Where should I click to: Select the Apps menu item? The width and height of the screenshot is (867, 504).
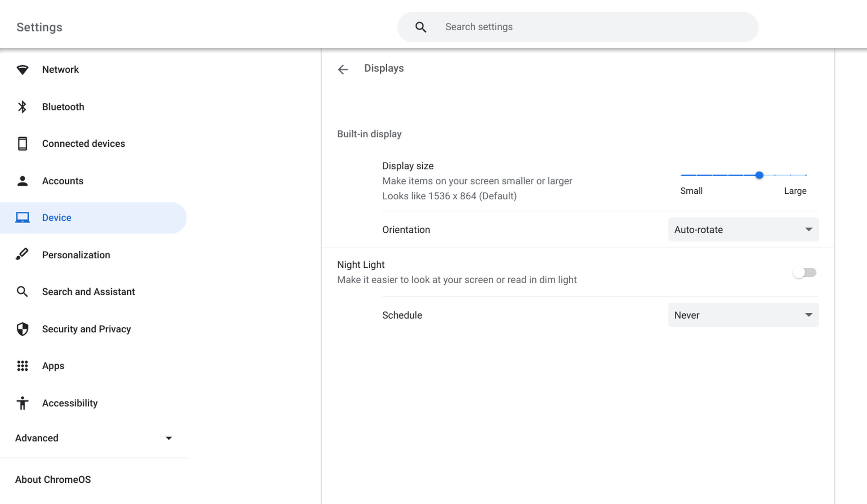click(x=53, y=365)
